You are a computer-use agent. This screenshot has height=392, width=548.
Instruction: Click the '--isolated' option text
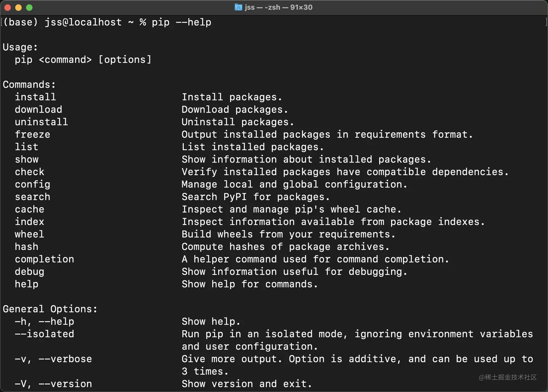point(44,334)
